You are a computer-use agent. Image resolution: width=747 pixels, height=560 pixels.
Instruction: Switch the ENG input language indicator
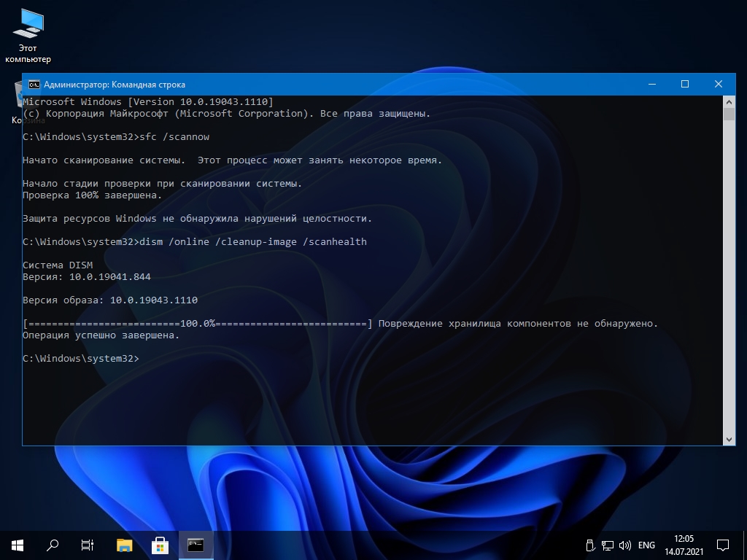(x=646, y=545)
